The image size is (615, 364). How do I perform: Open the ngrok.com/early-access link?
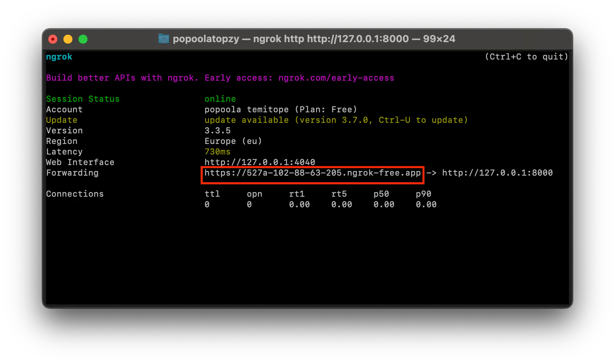point(336,78)
